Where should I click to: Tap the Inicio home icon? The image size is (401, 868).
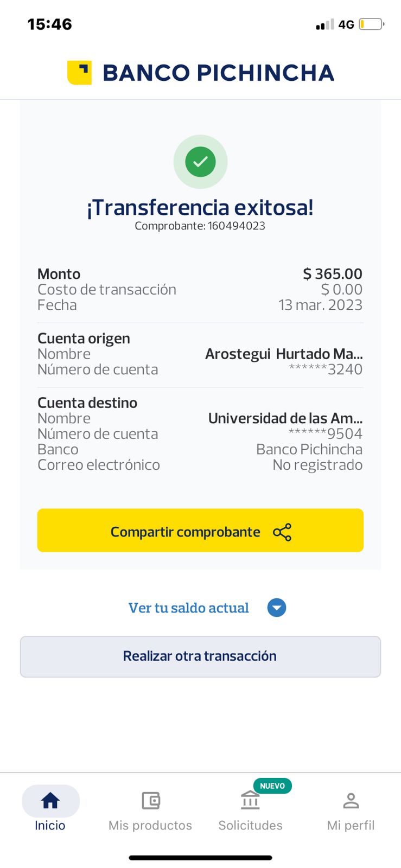[x=50, y=800]
